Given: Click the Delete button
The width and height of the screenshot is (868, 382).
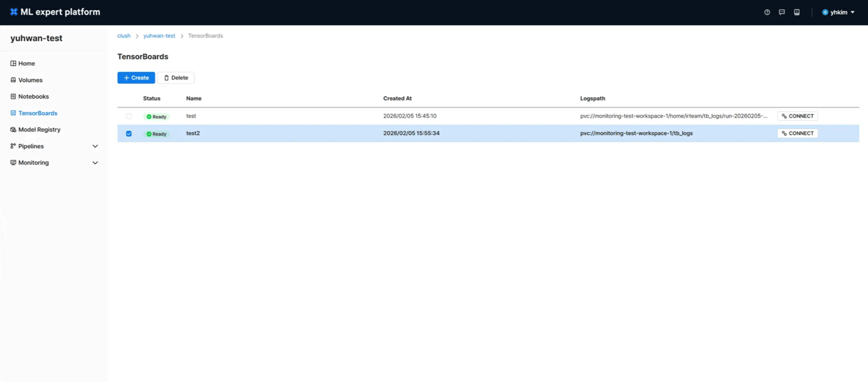Looking at the screenshot, I should coord(176,78).
